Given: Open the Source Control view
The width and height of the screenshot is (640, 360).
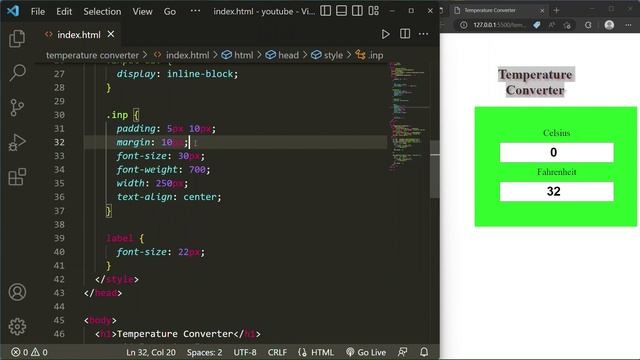Looking at the screenshot, I should tap(17, 108).
